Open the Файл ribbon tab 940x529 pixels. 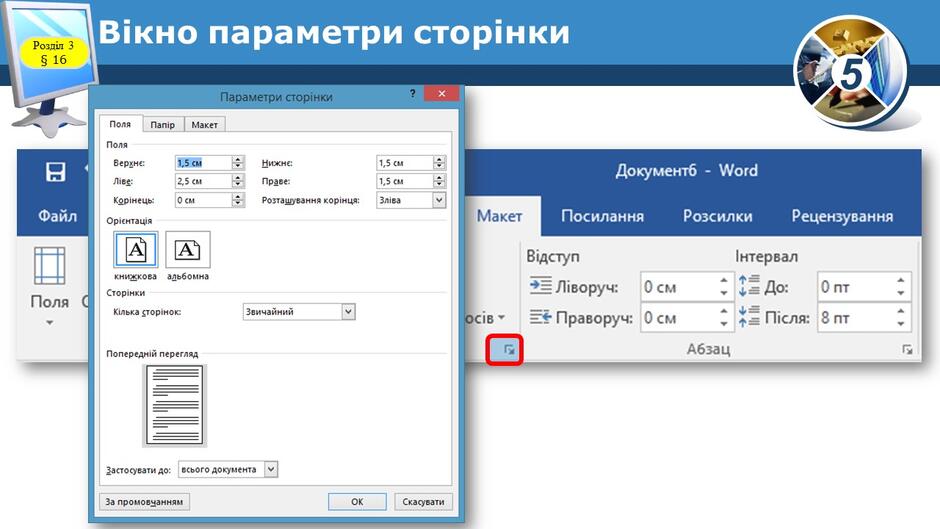click(x=58, y=216)
